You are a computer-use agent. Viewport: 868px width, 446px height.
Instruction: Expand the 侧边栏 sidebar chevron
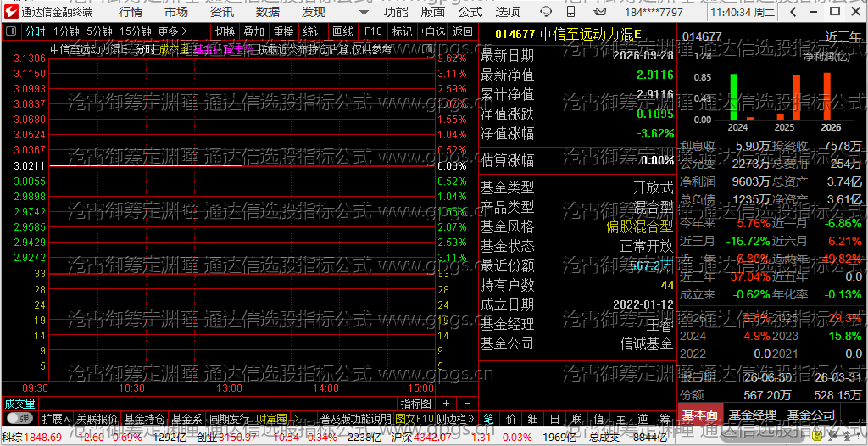click(455, 418)
